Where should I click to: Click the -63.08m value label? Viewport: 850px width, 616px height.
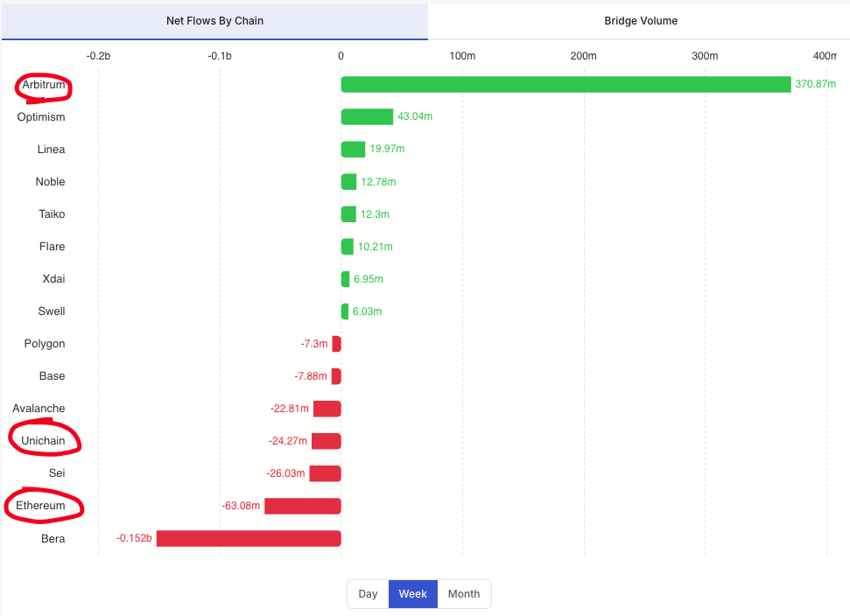[241, 506]
